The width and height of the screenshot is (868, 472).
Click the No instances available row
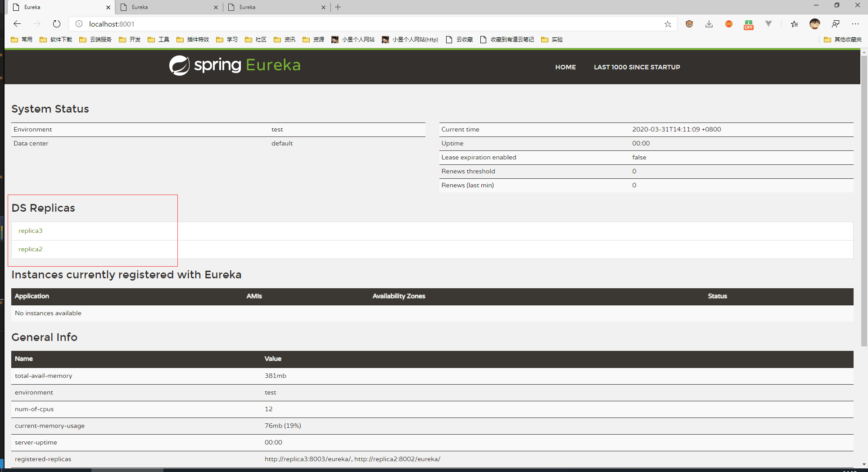[432, 313]
